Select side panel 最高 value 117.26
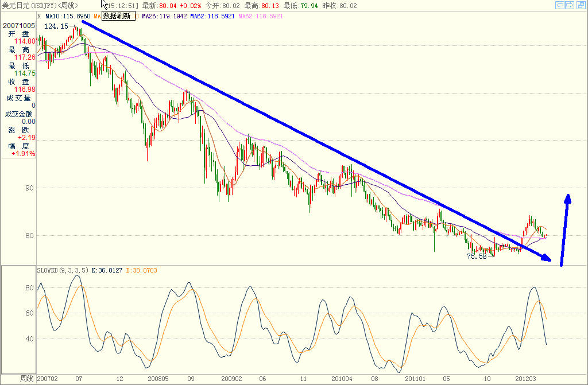 25,57
